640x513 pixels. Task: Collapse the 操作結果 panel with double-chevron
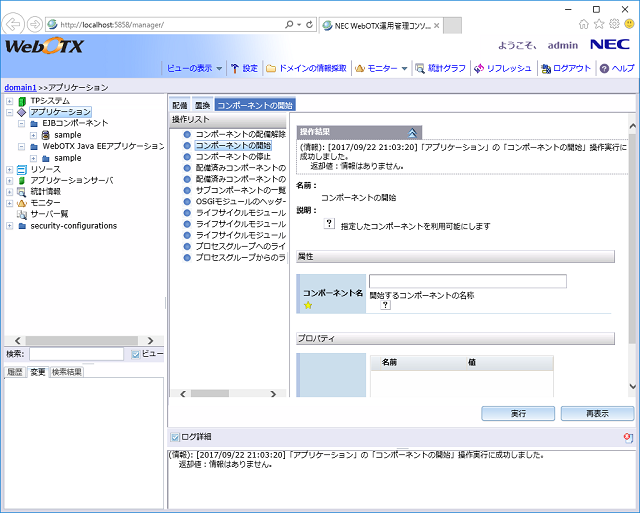(x=413, y=132)
